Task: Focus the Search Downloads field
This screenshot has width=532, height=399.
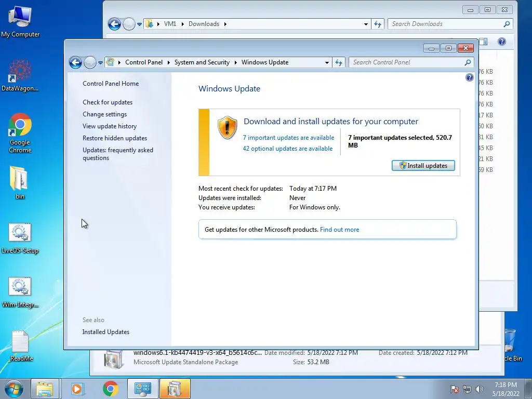Action: [x=445, y=24]
